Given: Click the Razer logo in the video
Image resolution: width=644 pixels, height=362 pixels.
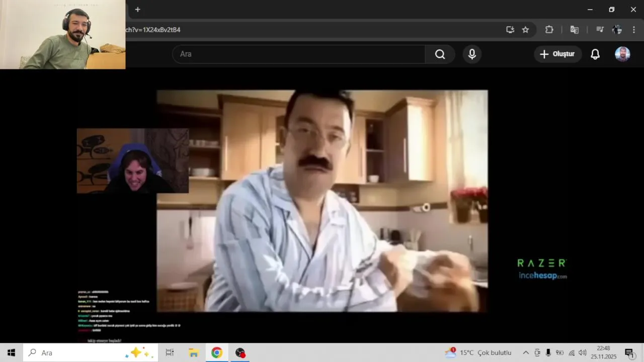Looking at the screenshot, I should click(x=542, y=262).
